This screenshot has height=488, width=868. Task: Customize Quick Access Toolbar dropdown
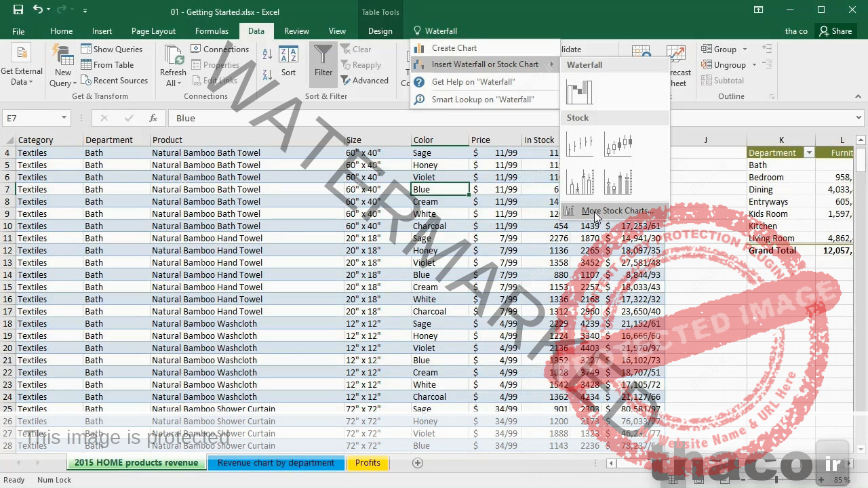[x=85, y=11]
